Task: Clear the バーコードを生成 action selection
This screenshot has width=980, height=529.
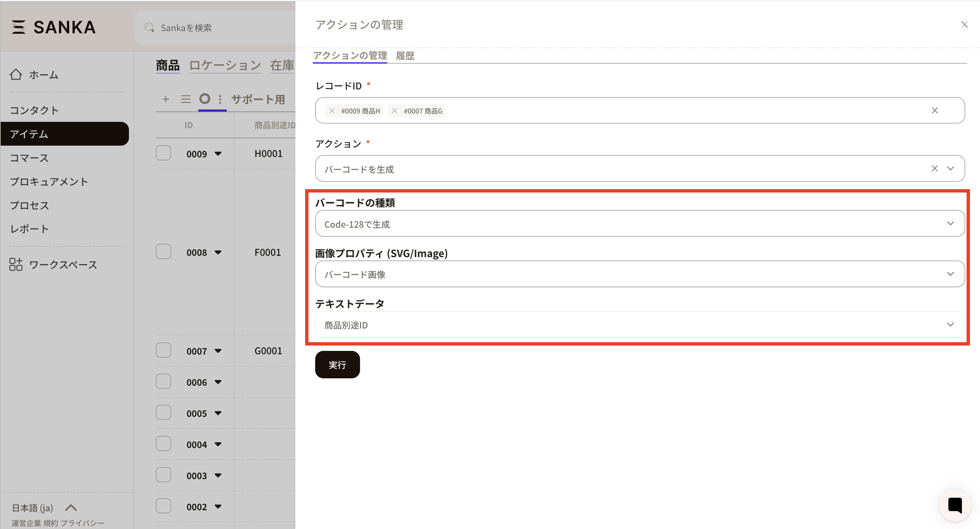Action: pos(934,168)
